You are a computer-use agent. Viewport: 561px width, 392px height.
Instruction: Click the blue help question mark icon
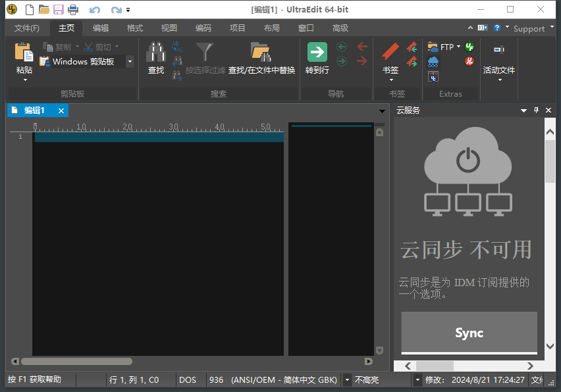[x=497, y=28]
